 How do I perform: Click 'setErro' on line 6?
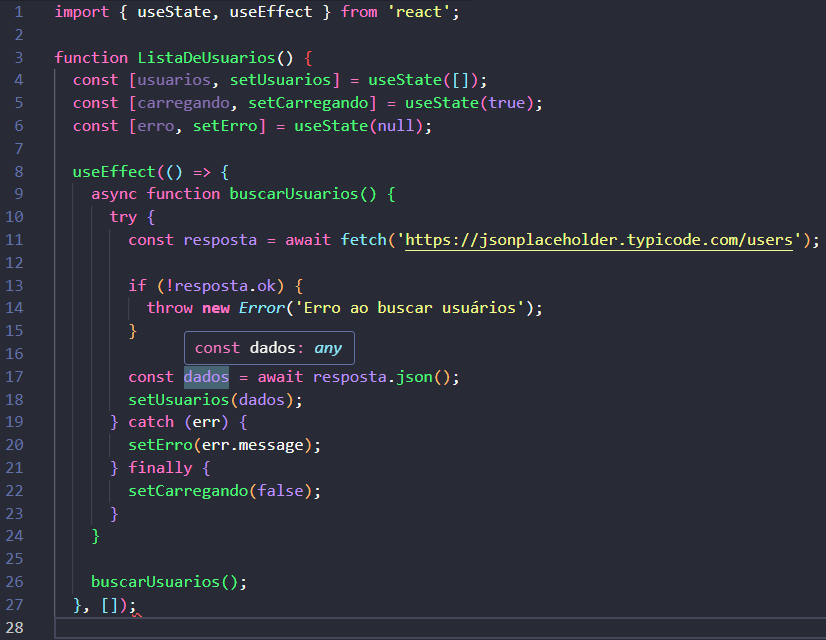tap(225, 126)
